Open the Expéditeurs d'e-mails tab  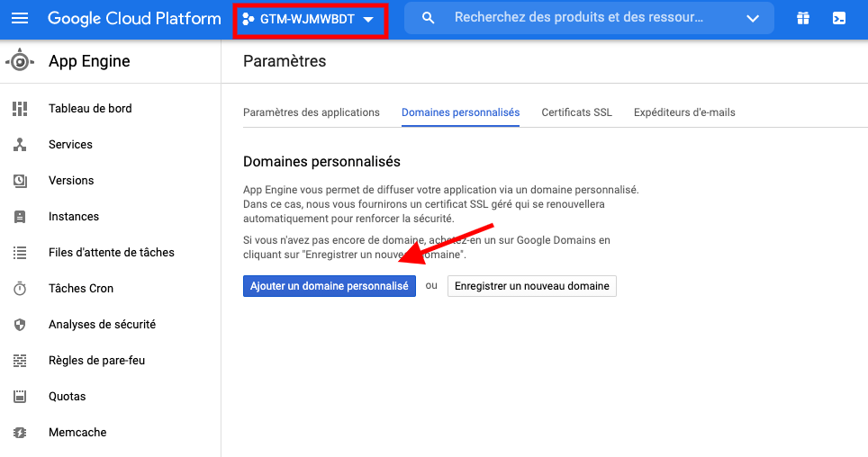click(684, 112)
